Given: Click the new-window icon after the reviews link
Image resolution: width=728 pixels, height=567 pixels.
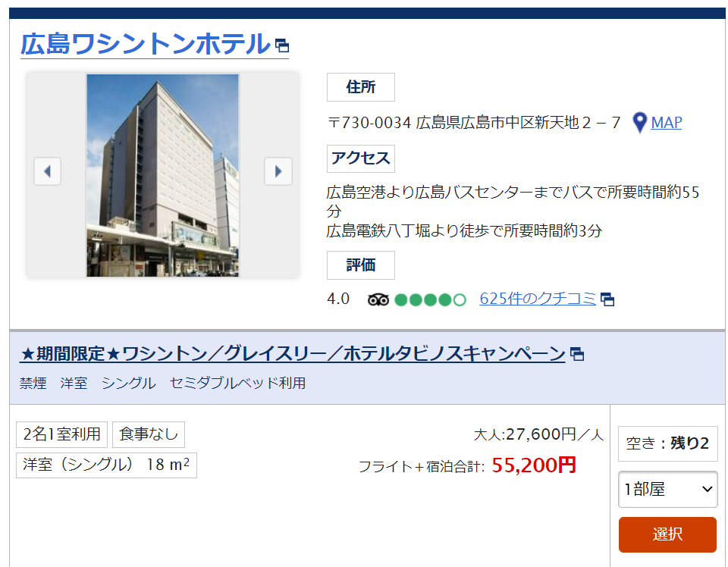Looking at the screenshot, I should 607,299.
